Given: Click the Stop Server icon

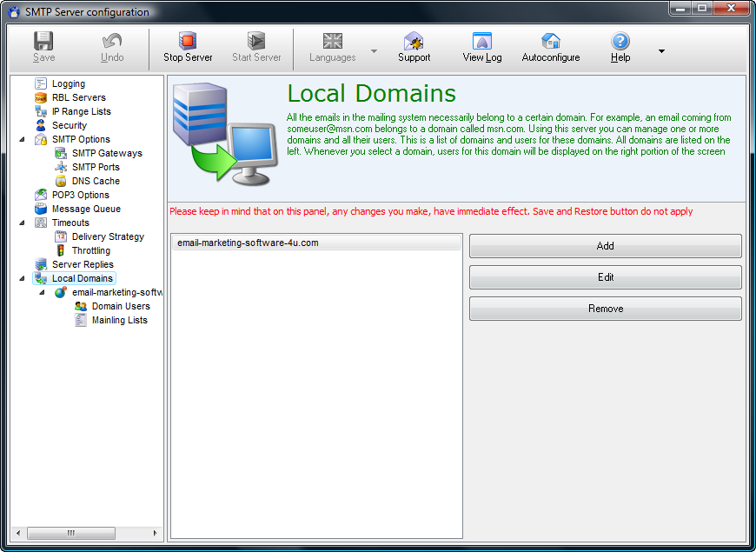Looking at the screenshot, I should (187, 42).
